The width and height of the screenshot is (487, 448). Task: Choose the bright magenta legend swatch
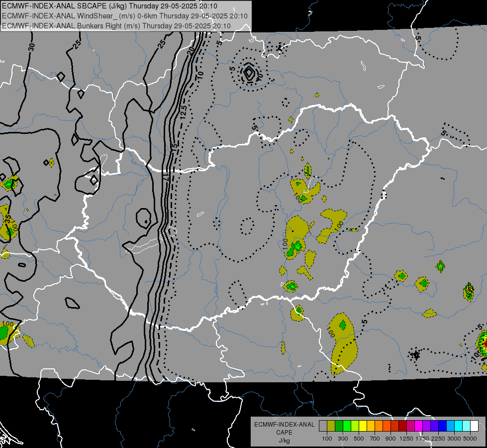tap(419, 426)
